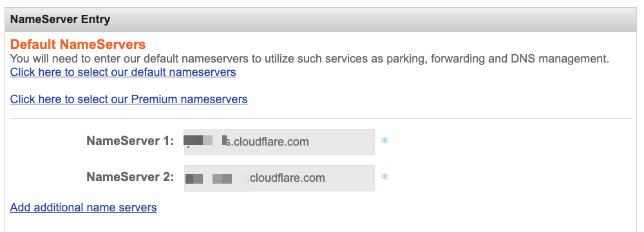Click the "NameServer 1:" label
Viewport: 644px width, 232px height.
[x=130, y=141]
